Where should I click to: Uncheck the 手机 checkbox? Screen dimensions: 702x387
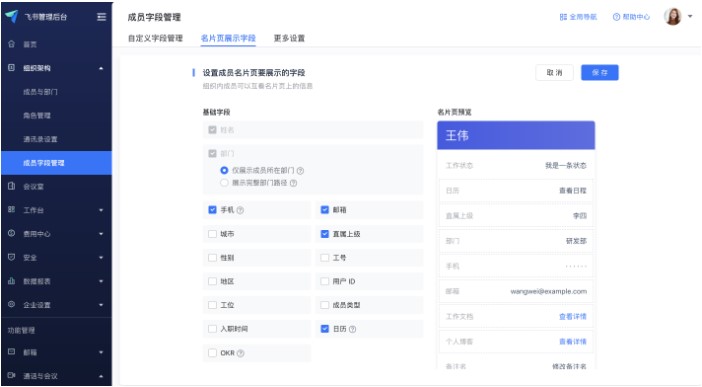[212, 210]
